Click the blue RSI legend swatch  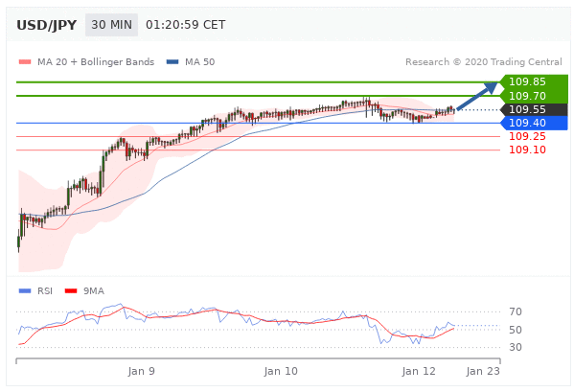[x=25, y=291]
